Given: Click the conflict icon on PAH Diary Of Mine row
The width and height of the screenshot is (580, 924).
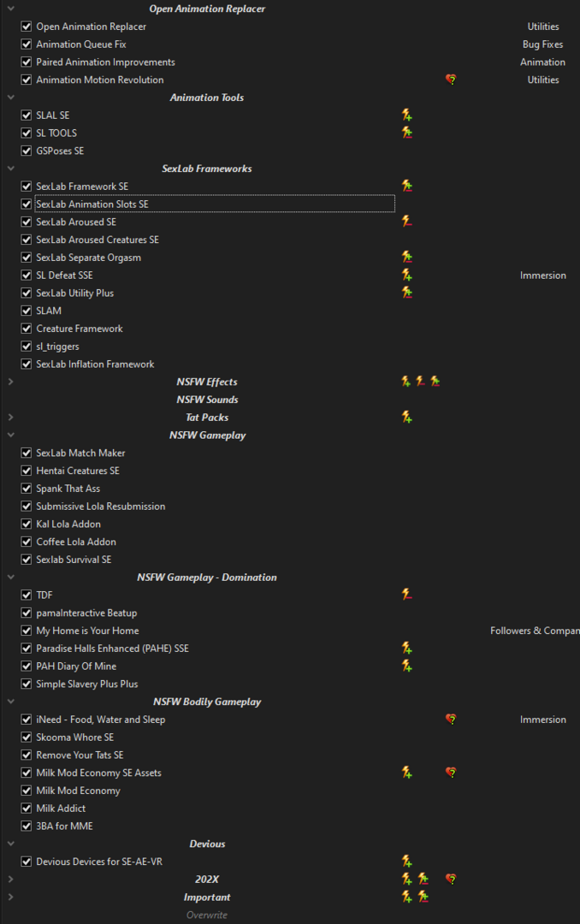Looking at the screenshot, I should [x=406, y=666].
